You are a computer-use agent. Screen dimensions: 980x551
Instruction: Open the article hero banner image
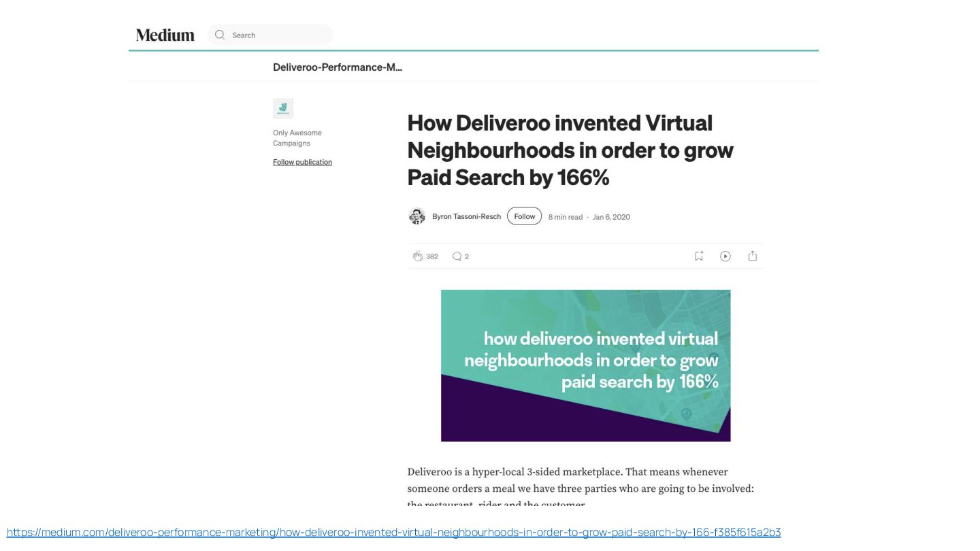[x=585, y=366]
